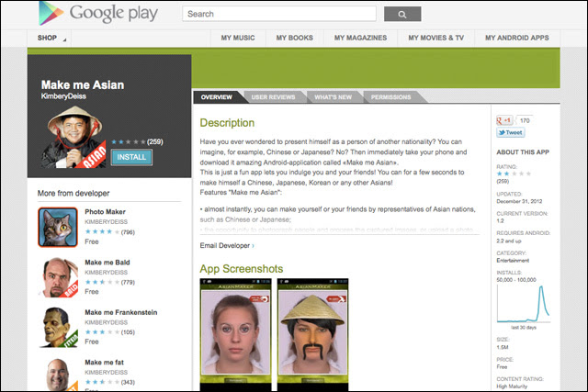Open the Make me fat title link
Screen dimensions: 588x392
click(104, 363)
